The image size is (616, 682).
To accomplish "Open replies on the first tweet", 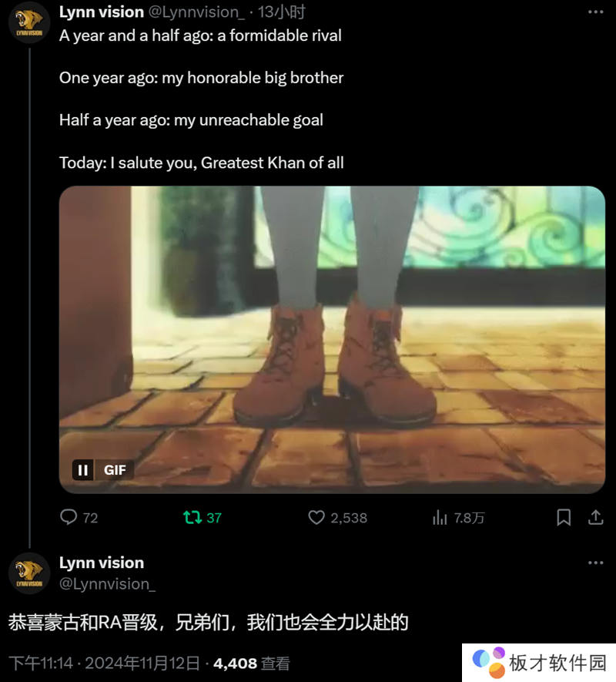I will point(79,518).
